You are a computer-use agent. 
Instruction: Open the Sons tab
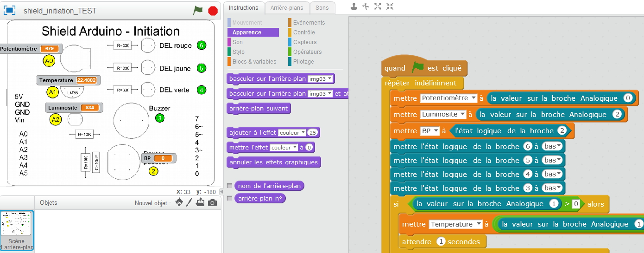click(322, 8)
